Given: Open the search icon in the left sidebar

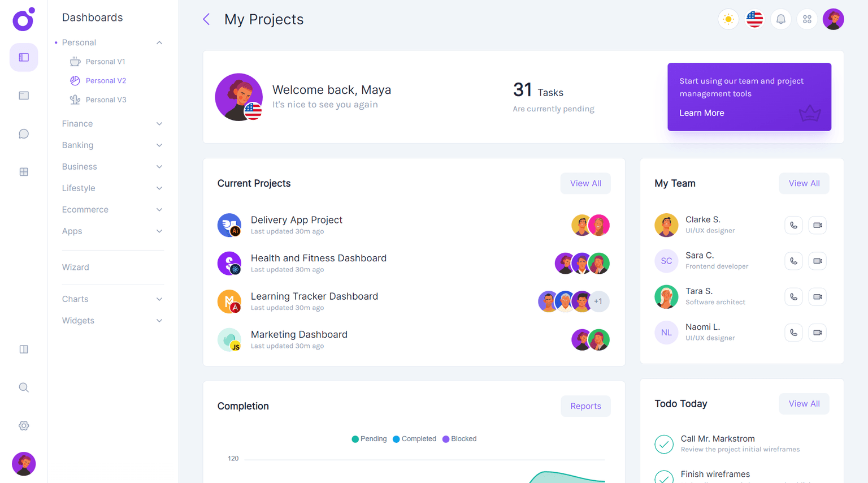Looking at the screenshot, I should click(23, 387).
